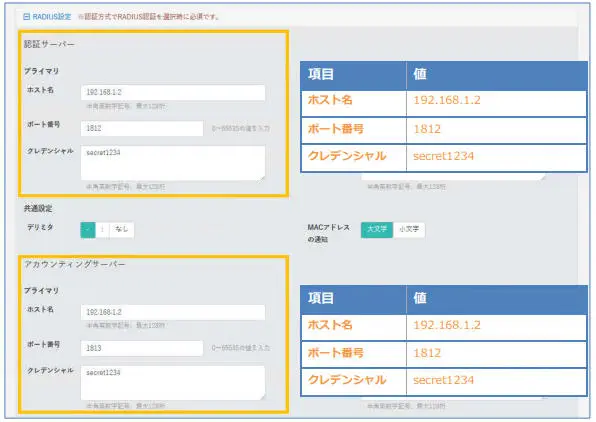Image resolution: width=596 pixels, height=422 pixels.
Task: Choose なし for the デリミタ setting
Action: click(x=122, y=230)
